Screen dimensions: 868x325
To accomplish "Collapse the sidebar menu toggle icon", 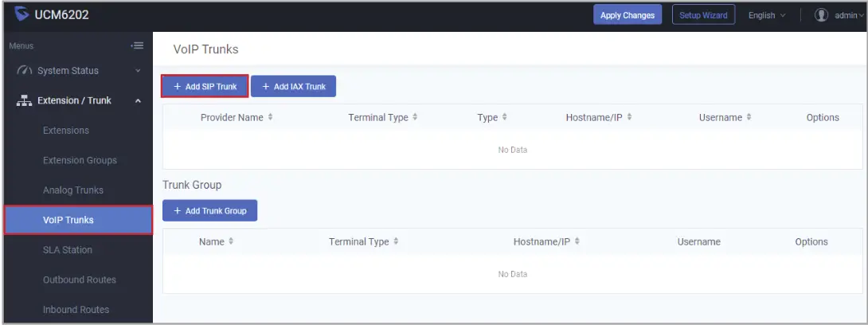I will point(138,46).
